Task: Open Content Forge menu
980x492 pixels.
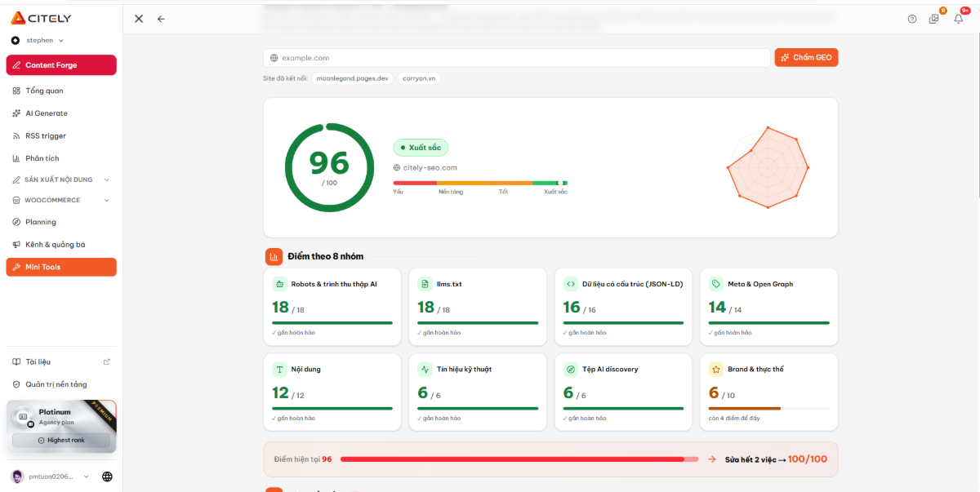Action: tap(61, 65)
